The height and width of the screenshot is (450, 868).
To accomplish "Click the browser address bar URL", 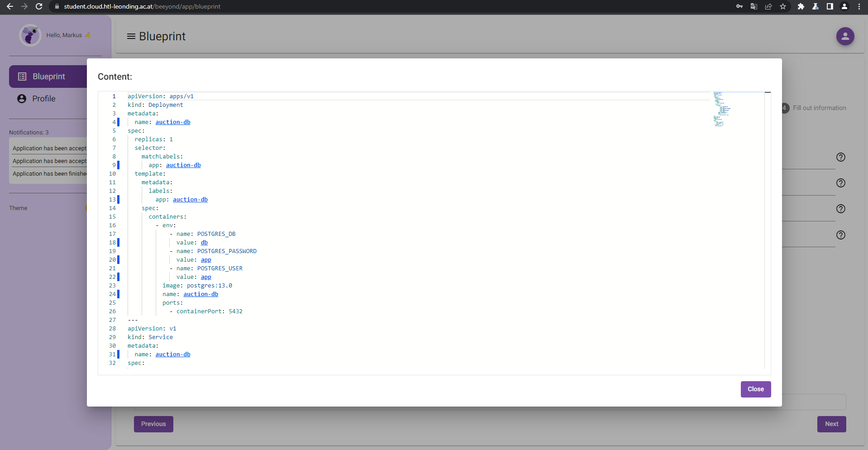I will (x=142, y=6).
